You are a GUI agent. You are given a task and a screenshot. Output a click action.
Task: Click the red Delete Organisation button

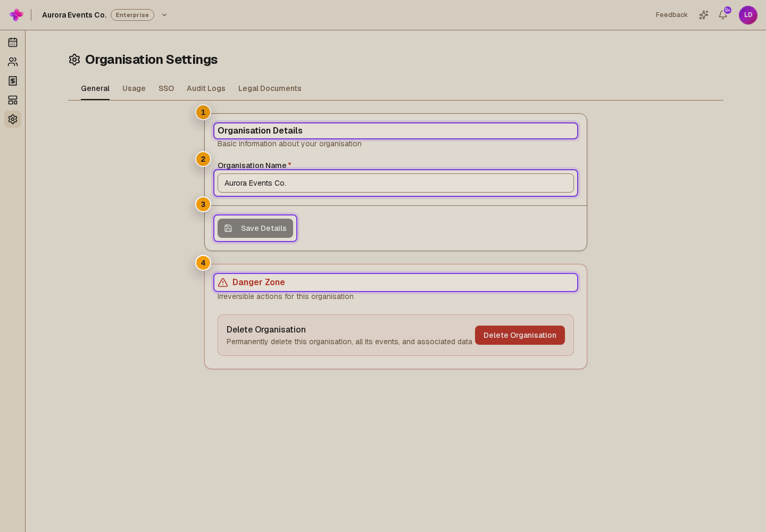520,335
